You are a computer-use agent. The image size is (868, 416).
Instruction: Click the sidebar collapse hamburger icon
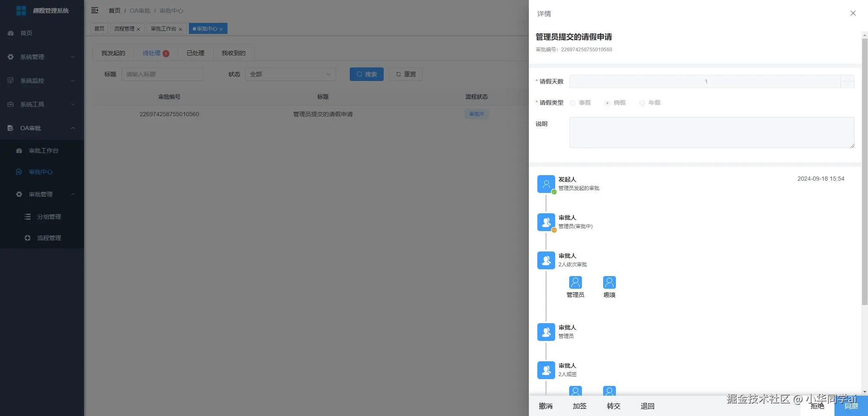95,10
